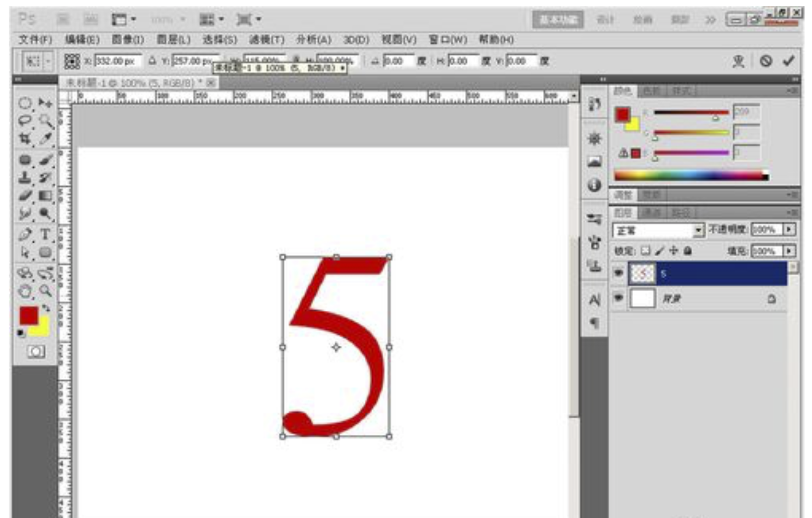Select the Spot Healing Brush tool
Screen dimensions: 812x518
tap(25, 159)
